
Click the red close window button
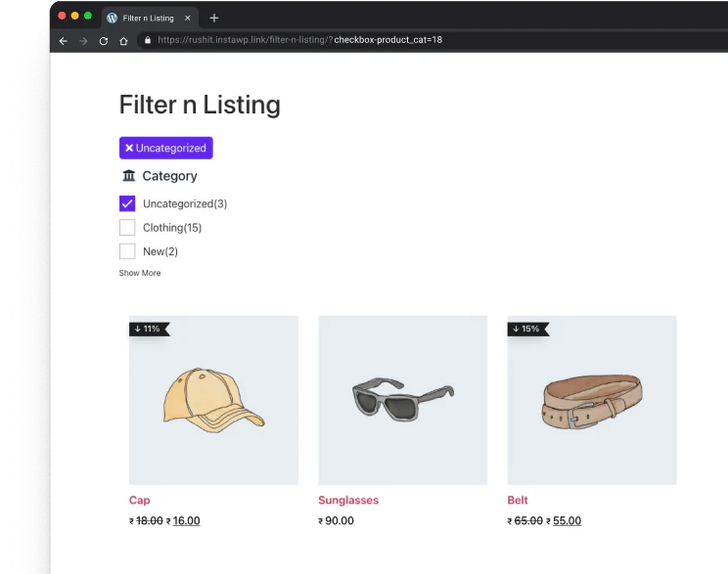[62, 16]
